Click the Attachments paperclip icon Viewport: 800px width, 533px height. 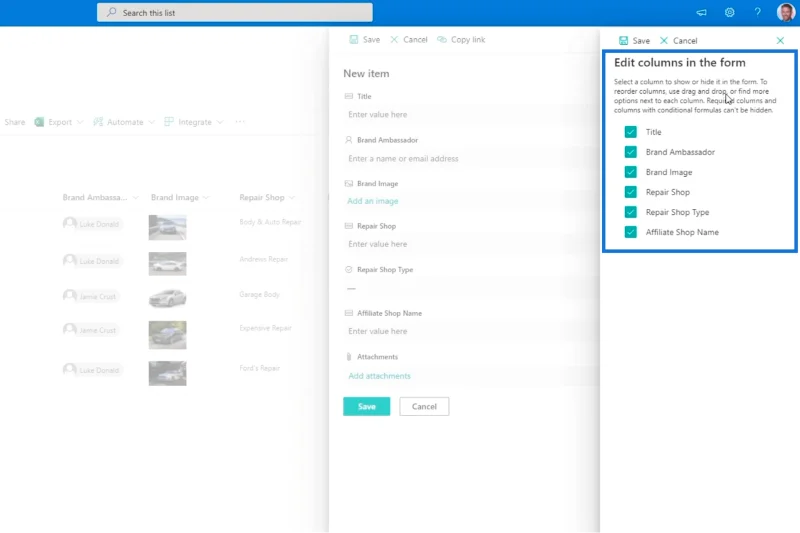coord(348,357)
